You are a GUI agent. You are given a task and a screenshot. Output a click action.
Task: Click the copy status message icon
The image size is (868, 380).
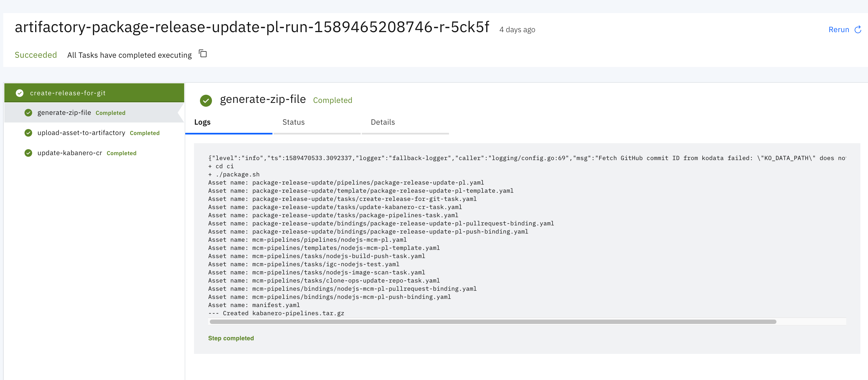[202, 54]
